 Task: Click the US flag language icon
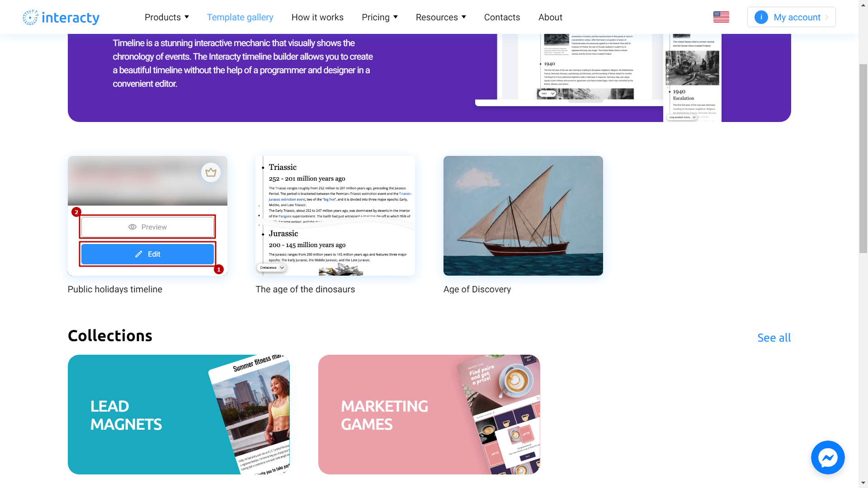pyautogui.click(x=722, y=17)
